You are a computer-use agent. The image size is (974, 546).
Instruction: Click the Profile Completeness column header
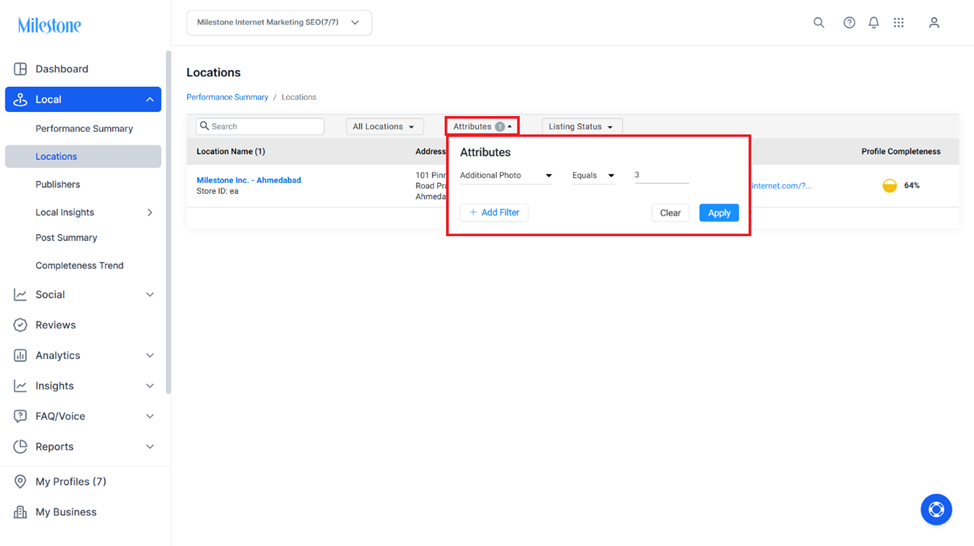(x=901, y=152)
